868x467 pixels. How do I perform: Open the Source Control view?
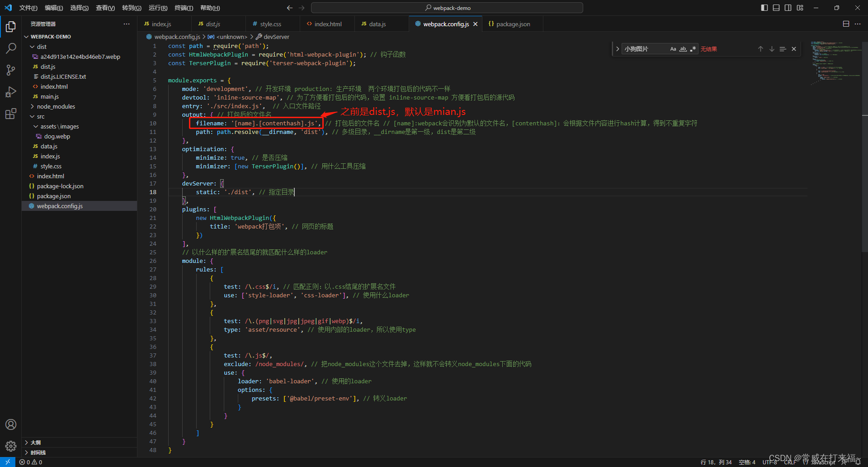11,70
